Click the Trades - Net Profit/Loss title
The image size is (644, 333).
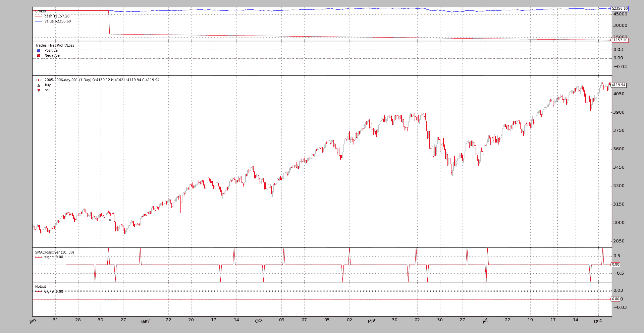click(x=55, y=46)
